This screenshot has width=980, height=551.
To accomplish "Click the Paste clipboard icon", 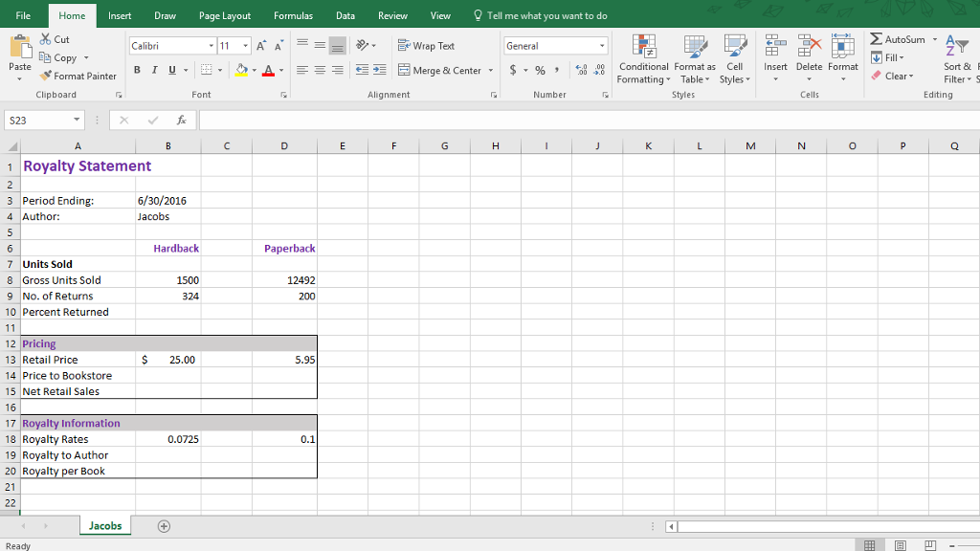I will [x=19, y=48].
